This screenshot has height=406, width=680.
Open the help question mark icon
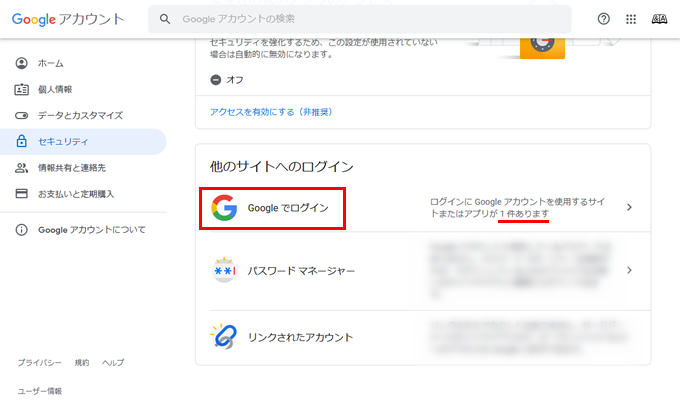603,19
